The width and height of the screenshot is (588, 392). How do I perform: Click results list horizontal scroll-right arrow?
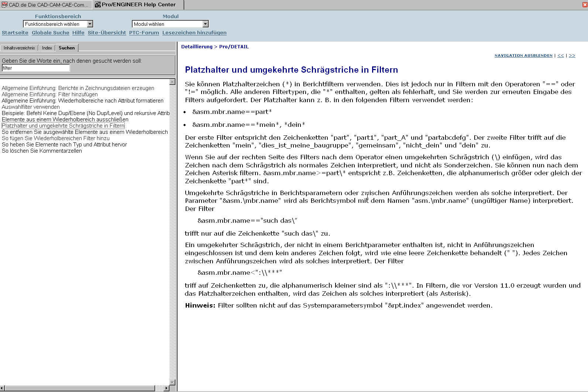[166, 388]
